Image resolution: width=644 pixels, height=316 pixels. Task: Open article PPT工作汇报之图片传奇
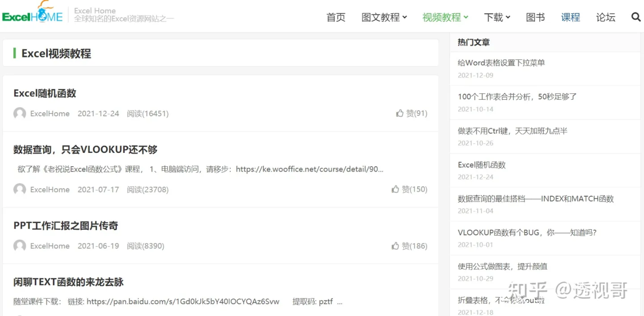[x=66, y=226]
